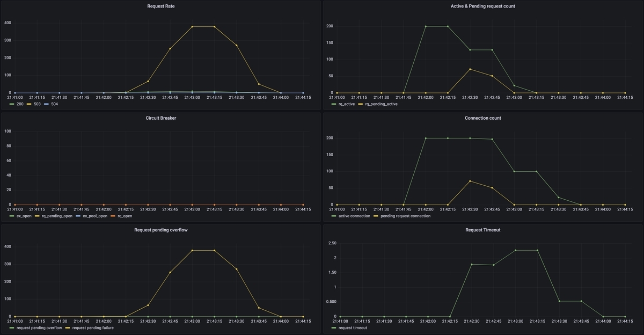Toggle the cx_open legend series
644x335 pixels.
[20, 216]
